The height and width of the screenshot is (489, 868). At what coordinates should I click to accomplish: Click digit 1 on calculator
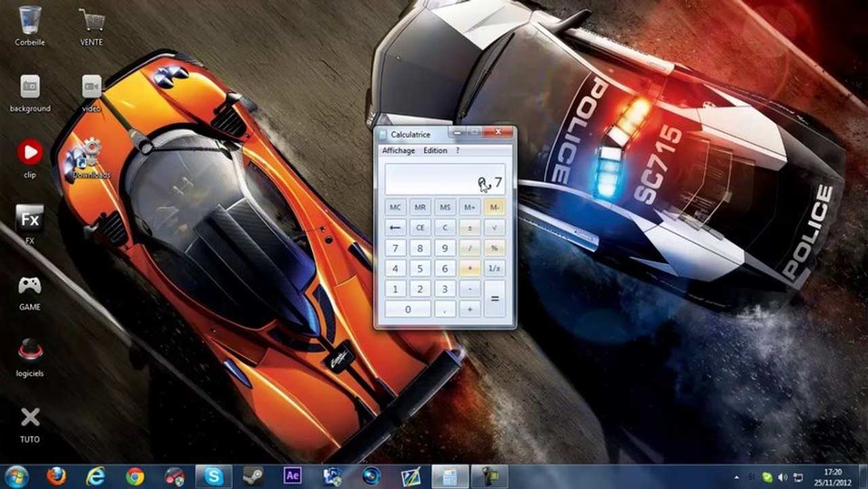pyautogui.click(x=395, y=289)
